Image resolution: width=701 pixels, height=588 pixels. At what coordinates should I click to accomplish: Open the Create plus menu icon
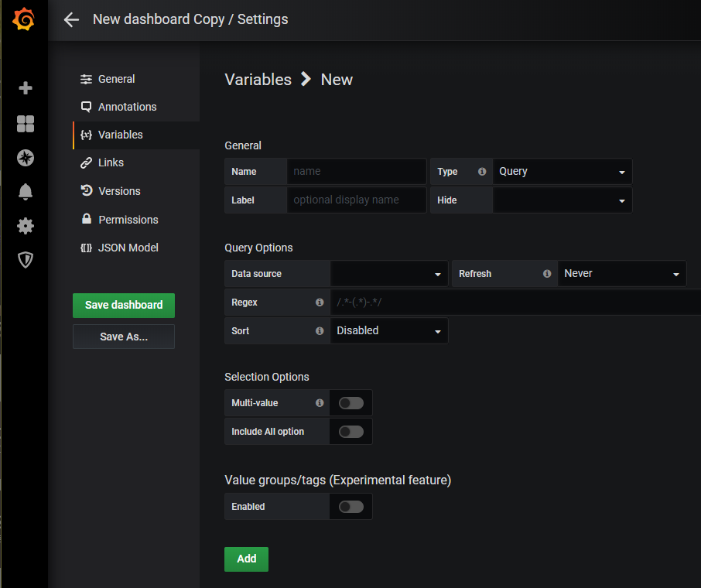click(x=26, y=87)
